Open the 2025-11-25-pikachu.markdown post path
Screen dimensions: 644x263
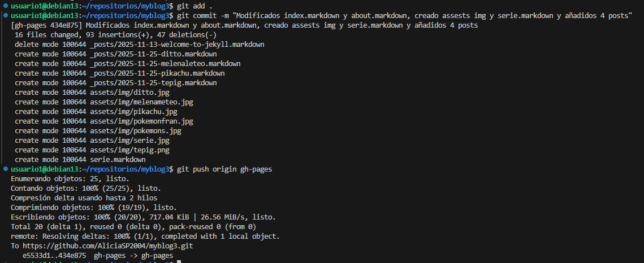157,73
